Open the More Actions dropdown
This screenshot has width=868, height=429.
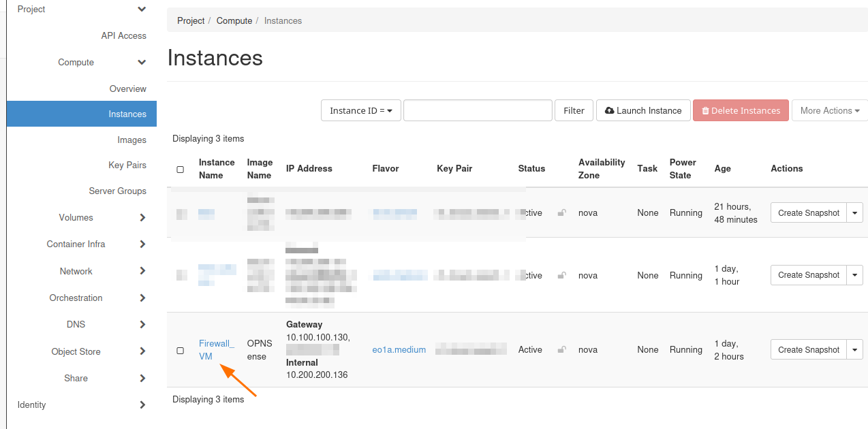(829, 110)
